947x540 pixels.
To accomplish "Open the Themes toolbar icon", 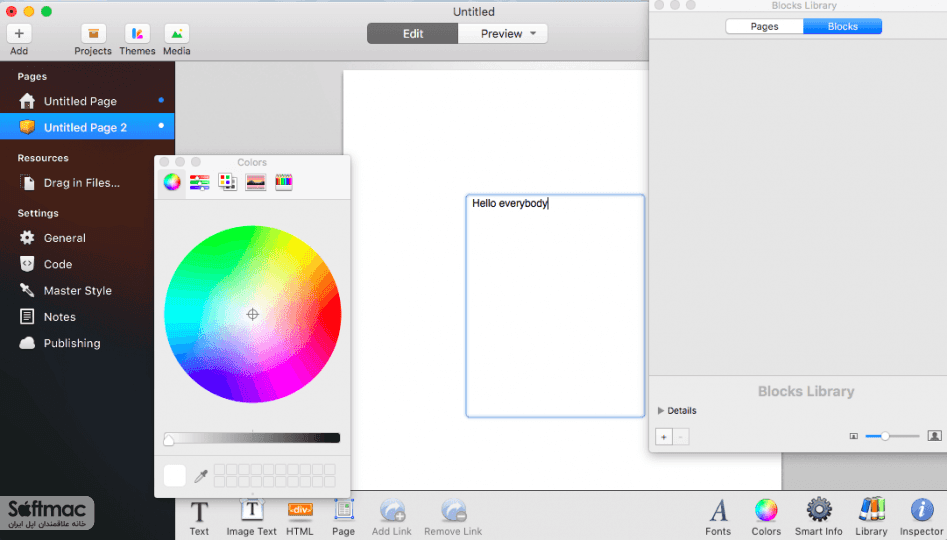I will (137, 34).
